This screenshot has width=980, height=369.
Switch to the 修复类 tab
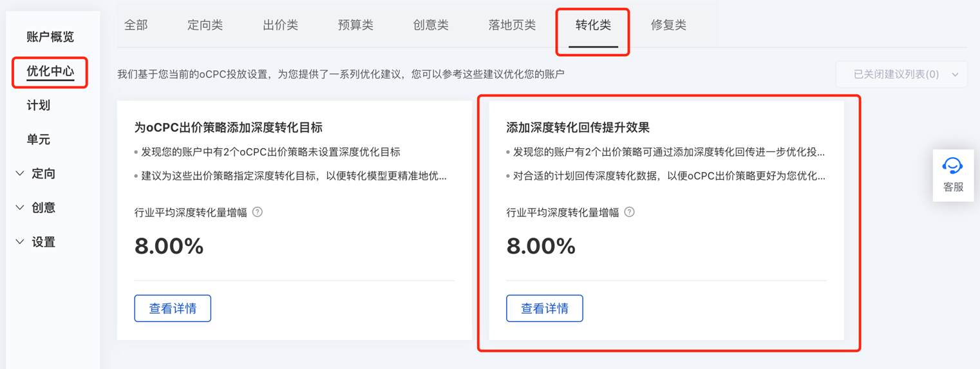(668, 25)
